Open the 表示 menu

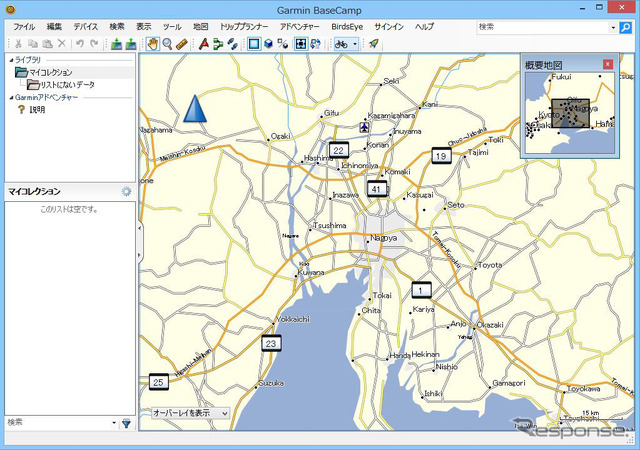point(144,27)
